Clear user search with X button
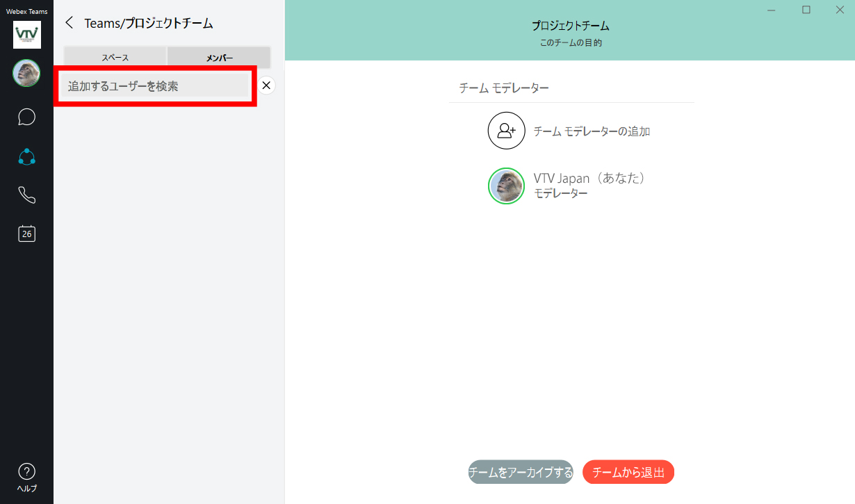Screen dimensions: 855x504 pyautogui.click(x=266, y=86)
